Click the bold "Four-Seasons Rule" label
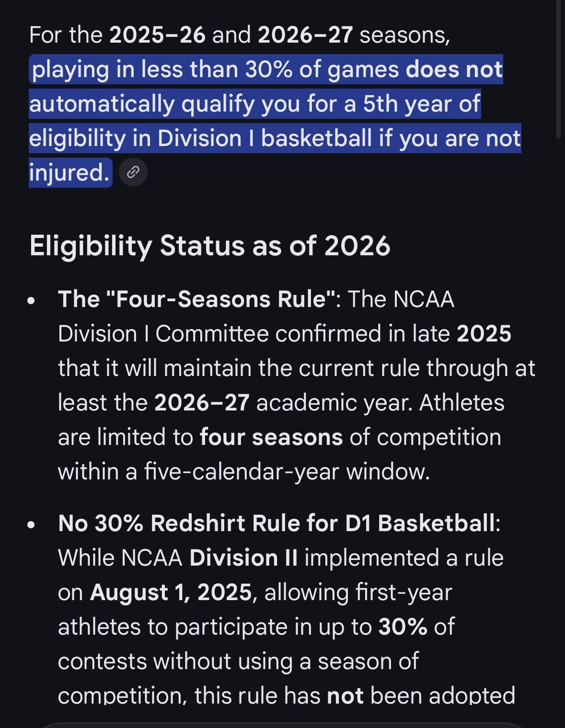Viewport: 565px width, 728px height. (x=196, y=299)
